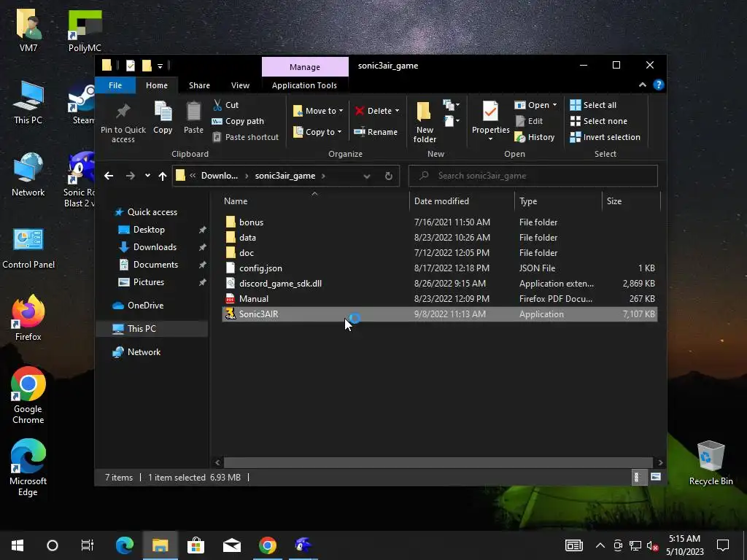Select the Manual PDF file
The height and width of the screenshot is (560, 747).
pyautogui.click(x=439, y=298)
